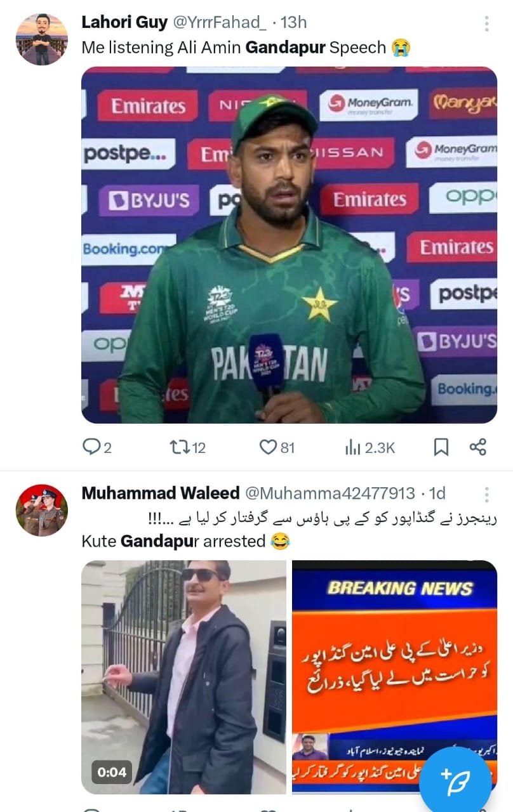This screenshot has height=812, width=513.
Task: Retweet Lahori Guy's Gandapur speech post
Action: click(x=188, y=447)
